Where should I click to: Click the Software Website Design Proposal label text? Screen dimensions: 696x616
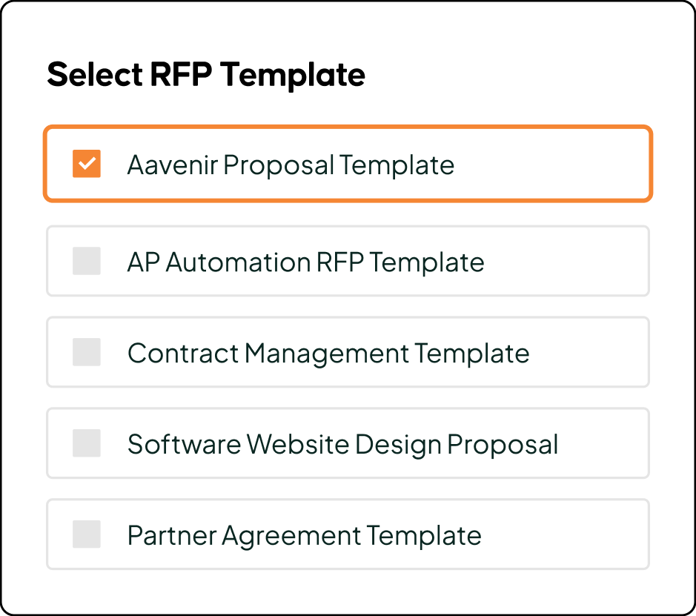coord(342,443)
